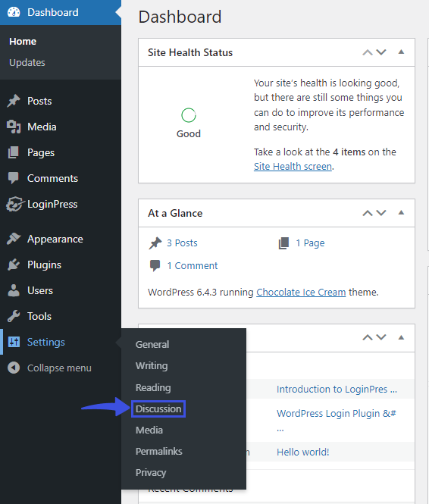
Task: Move the third dashboard widget up
Action: click(368, 337)
